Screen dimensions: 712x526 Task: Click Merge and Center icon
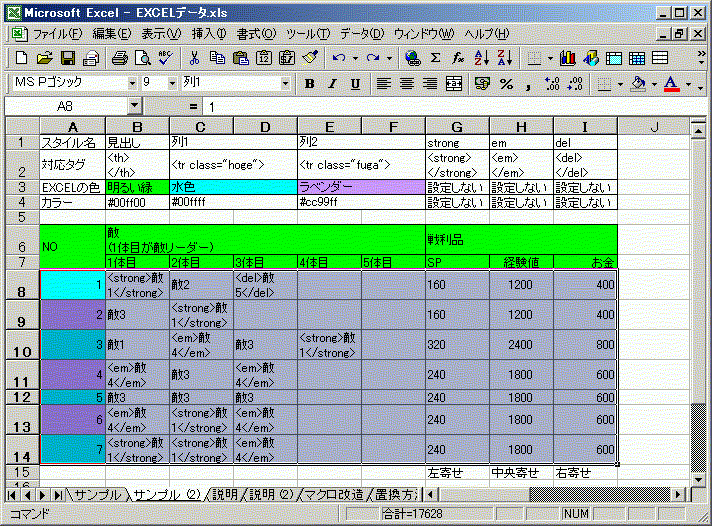454,84
